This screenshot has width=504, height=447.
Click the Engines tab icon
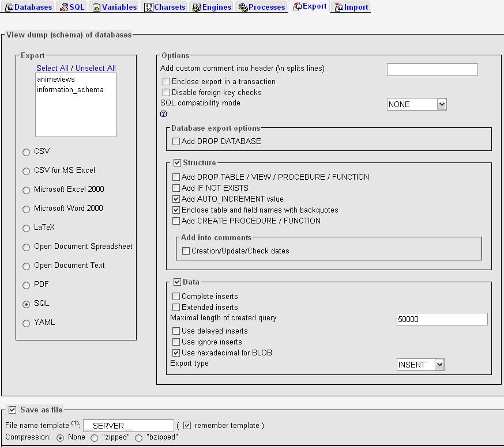(x=197, y=7)
